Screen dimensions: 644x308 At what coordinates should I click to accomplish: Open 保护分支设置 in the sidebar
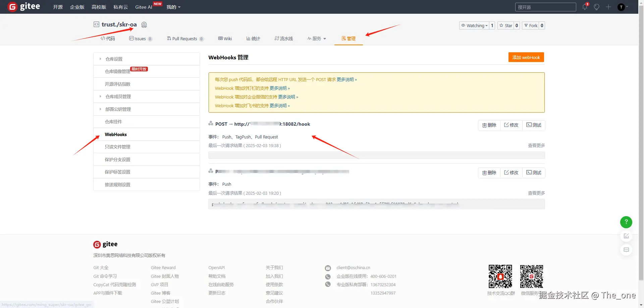(147, 160)
